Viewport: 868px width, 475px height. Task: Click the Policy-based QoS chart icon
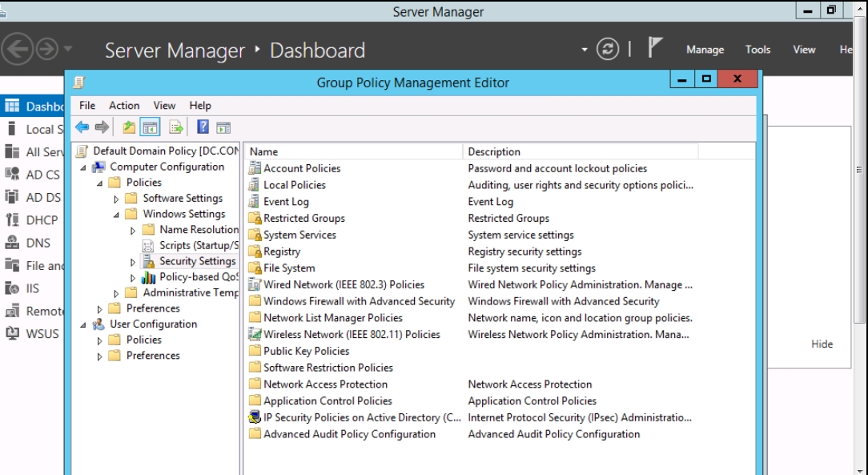148,277
